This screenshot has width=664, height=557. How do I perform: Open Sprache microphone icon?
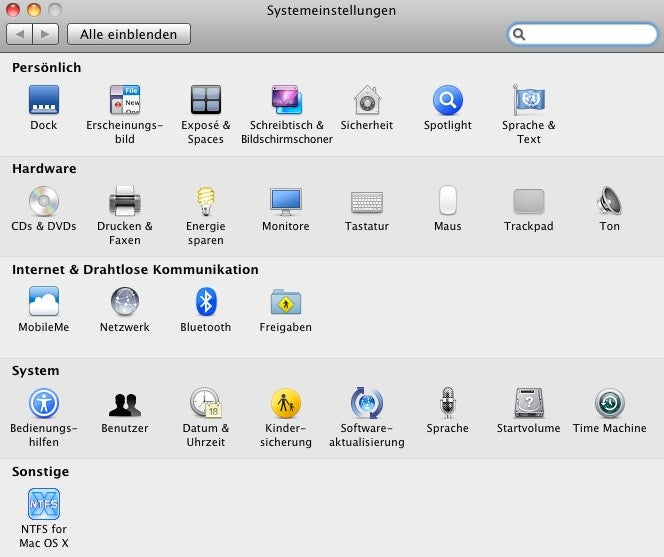point(448,403)
